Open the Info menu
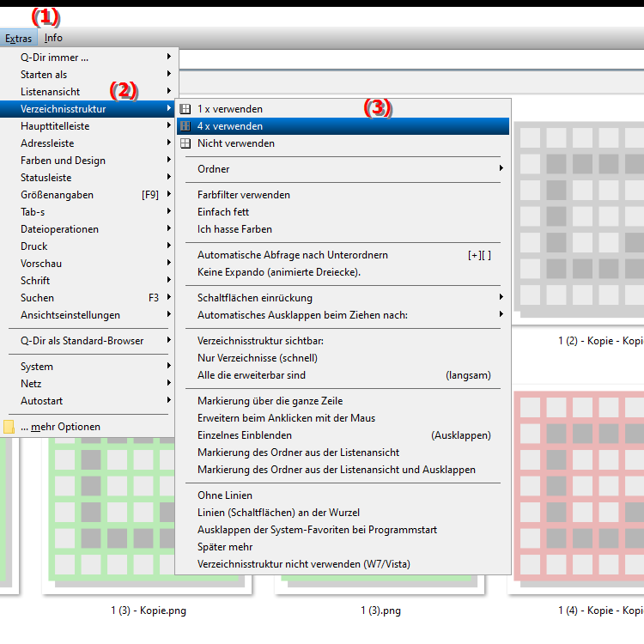The image size is (644, 644). pyautogui.click(x=53, y=38)
